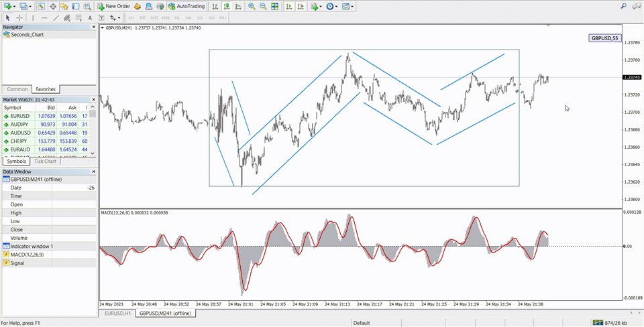Select the Trendline drawing tool
This screenshot has width=644, height=327.
pyautogui.click(x=56, y=17)
